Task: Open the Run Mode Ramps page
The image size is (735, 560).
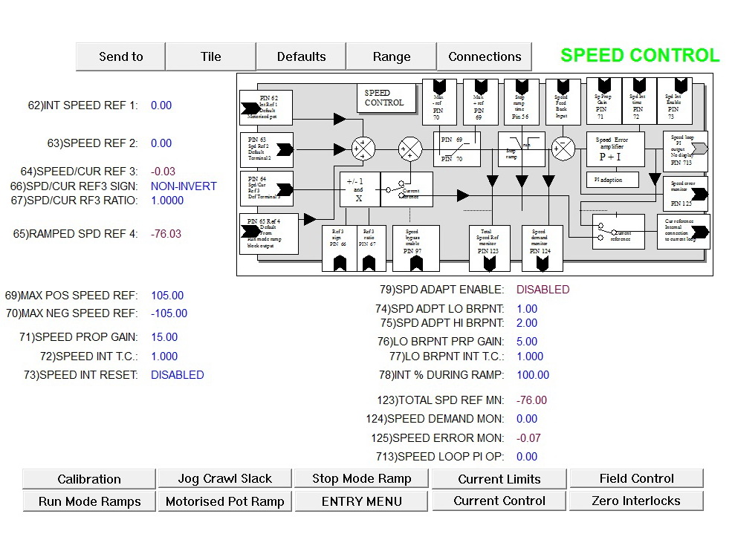Action: click(x=89, y=501)
